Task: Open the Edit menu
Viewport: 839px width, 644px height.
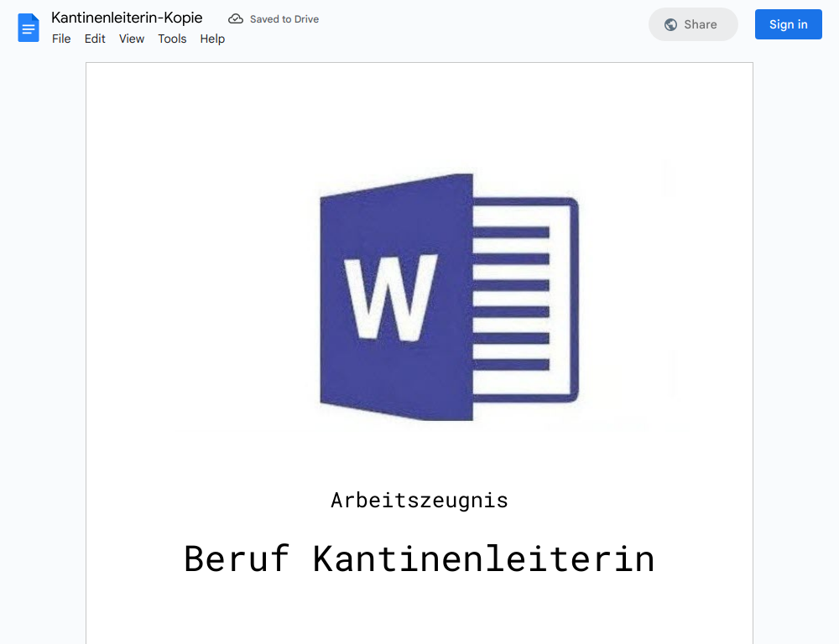Action: point(95,39)
